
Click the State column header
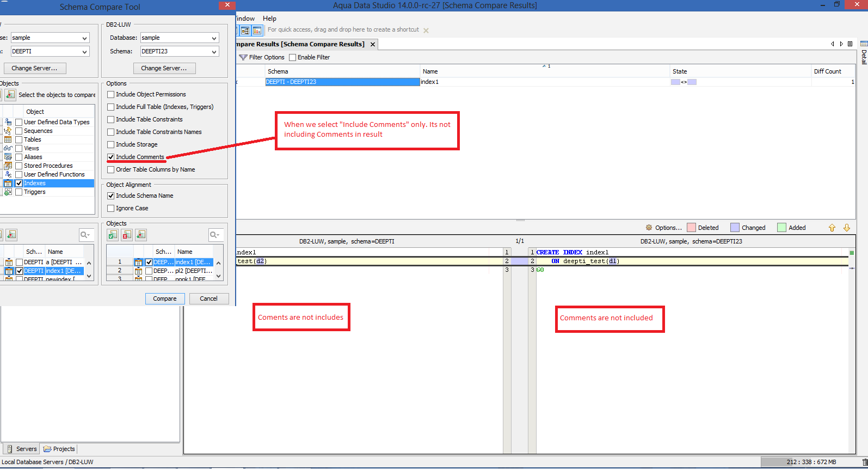(740, 71)
